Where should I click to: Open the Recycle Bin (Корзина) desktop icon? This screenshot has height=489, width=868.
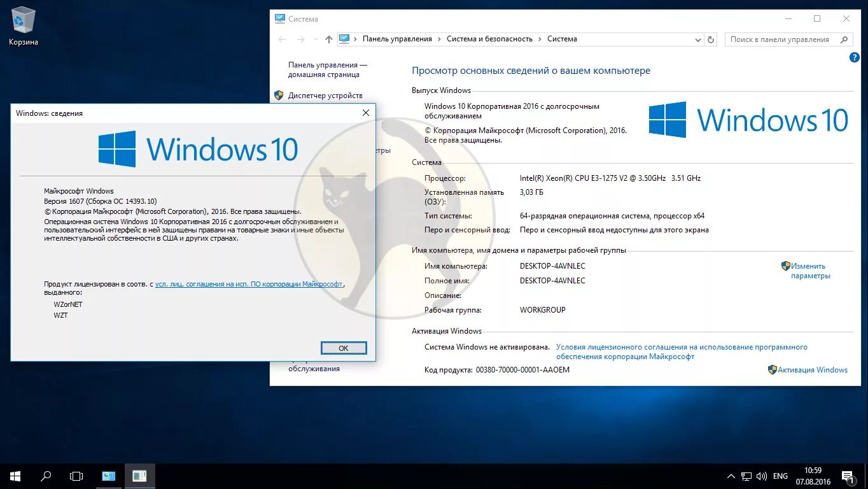[x=24, y=26]
